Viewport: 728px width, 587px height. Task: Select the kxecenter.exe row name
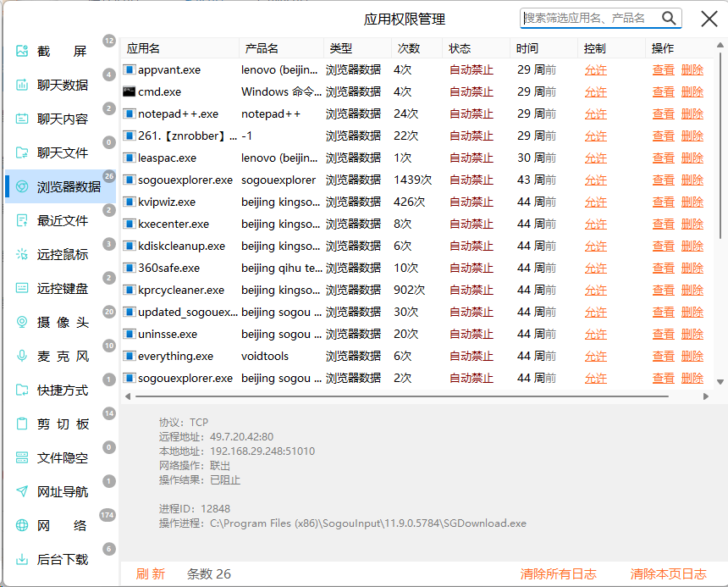tap(174, 224)
